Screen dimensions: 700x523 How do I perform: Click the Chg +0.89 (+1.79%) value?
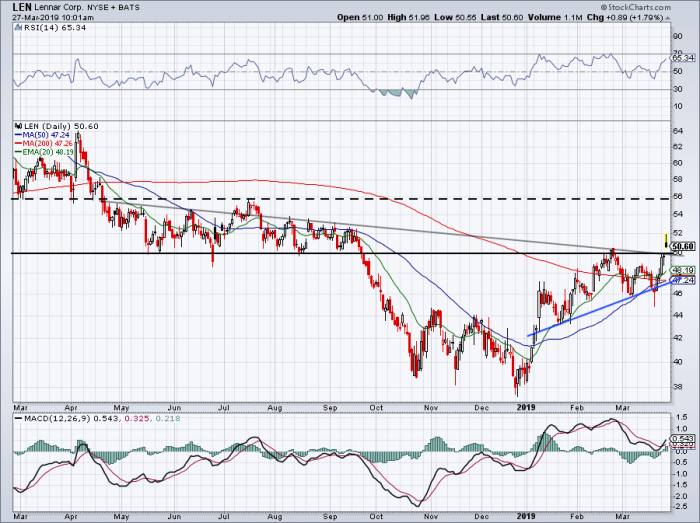coord(625,17)
